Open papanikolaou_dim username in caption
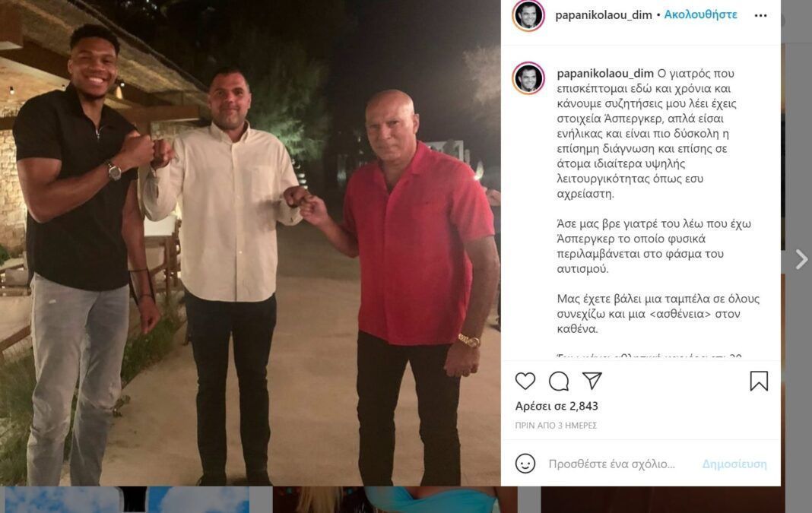 [605, 74]
